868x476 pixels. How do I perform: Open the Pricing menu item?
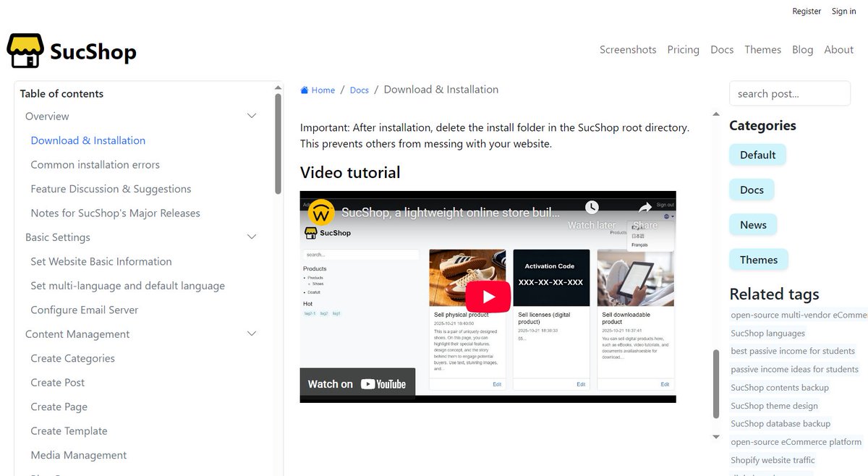point(683,50)
